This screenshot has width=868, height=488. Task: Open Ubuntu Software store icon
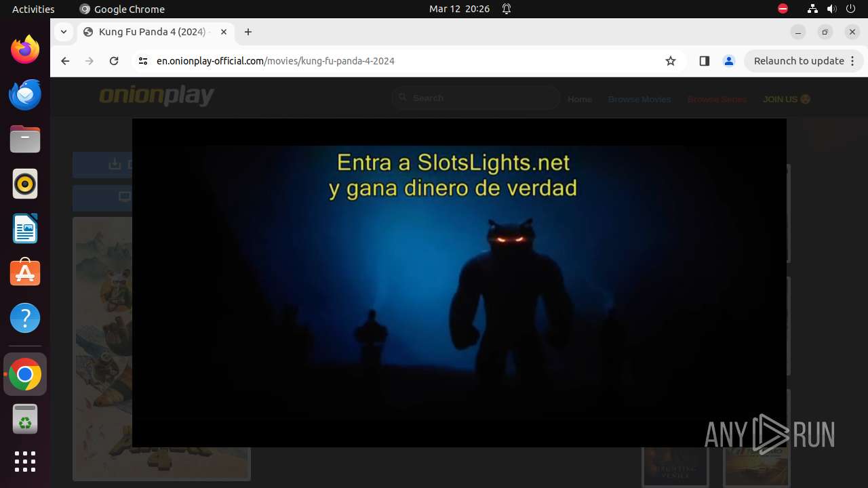pyautogui.click(x=25, y=273)
